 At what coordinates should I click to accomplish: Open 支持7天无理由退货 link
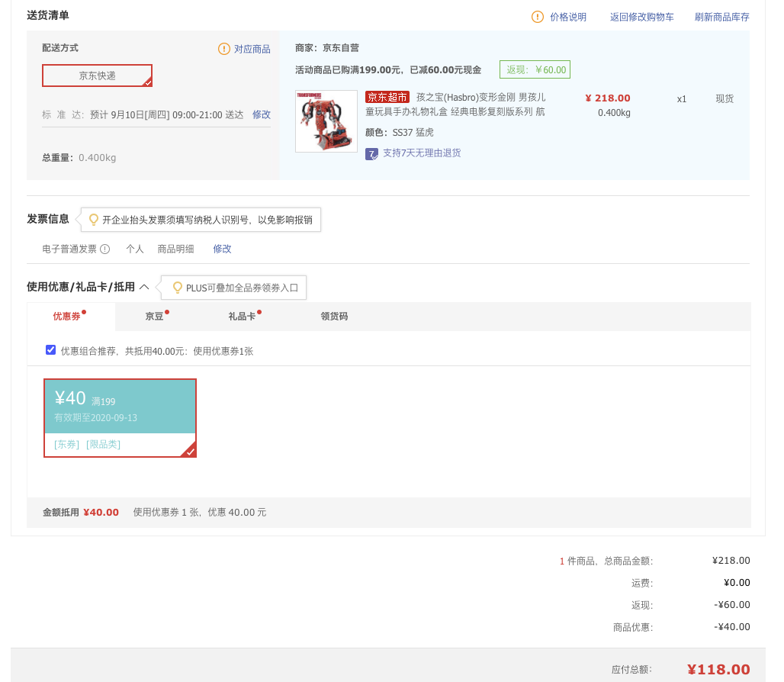pyautogui.click(x=422, y=153)
